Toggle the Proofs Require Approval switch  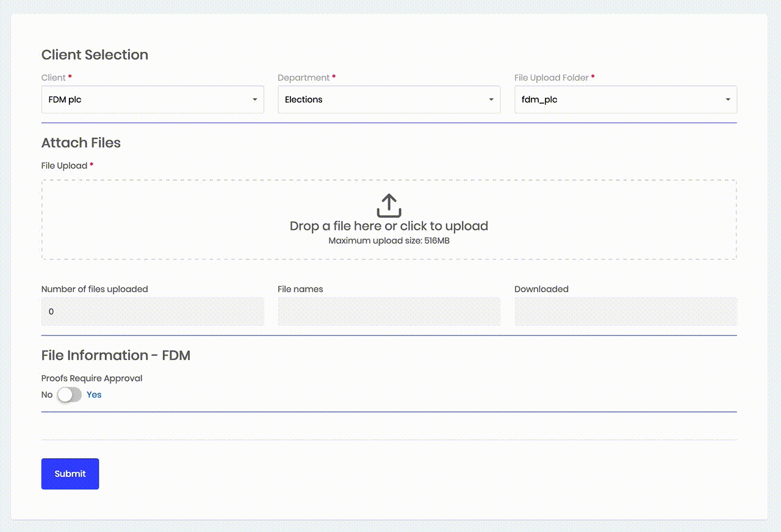click(70, 395)
